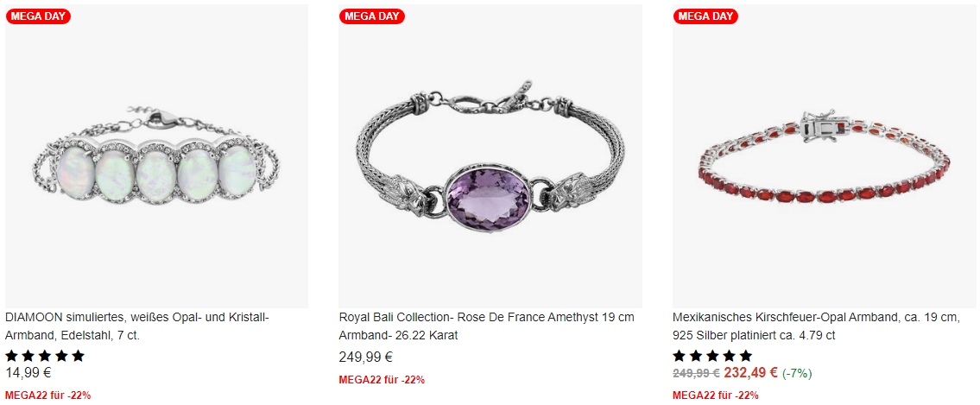Click the DIAMOON simuliertes Opal-Armband title

[x=137, y=326]
